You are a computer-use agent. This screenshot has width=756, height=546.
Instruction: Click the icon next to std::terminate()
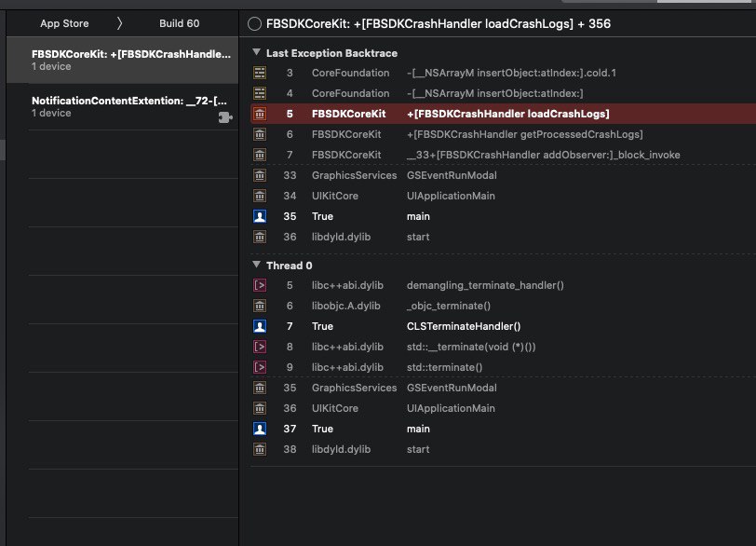pyautogui.click(x=261, y=367)
